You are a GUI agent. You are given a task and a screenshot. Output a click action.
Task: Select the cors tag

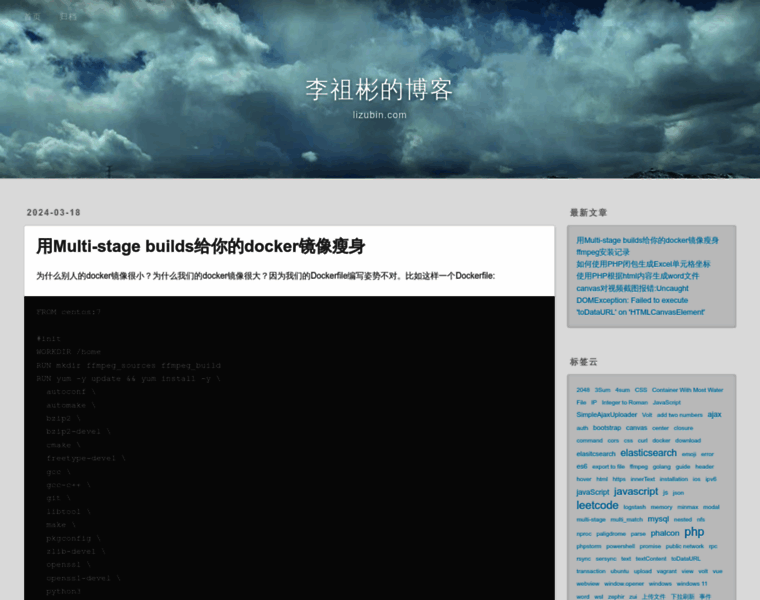[613, 441]
